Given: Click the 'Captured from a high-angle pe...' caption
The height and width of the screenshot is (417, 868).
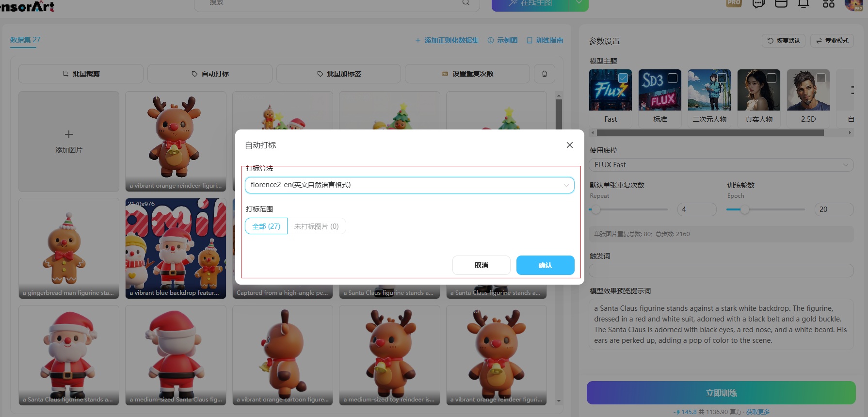Looking at the screenshot, I should pos(282,293).
